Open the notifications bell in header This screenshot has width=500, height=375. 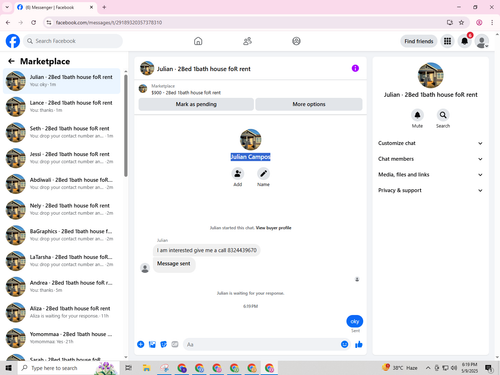coord(464,41)
